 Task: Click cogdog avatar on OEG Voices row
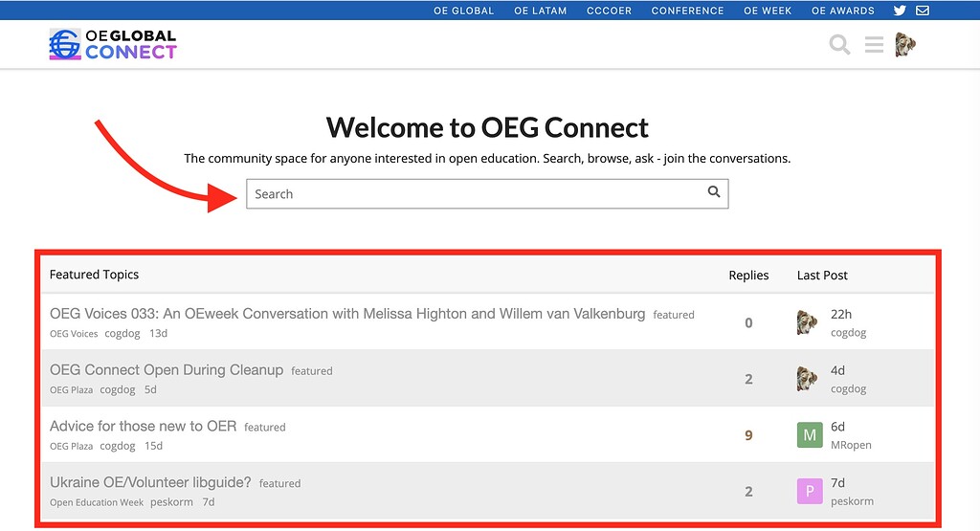(x=807, y=323)
